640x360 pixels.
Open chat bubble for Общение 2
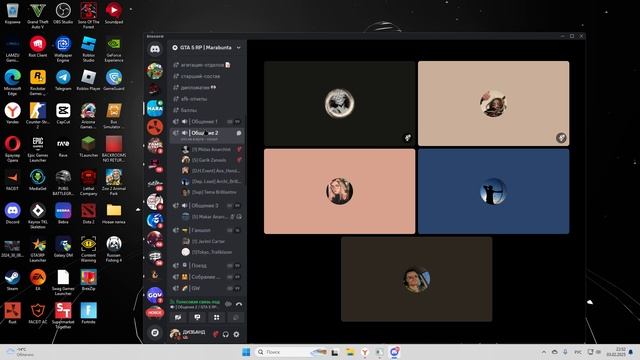pos(239,133)
